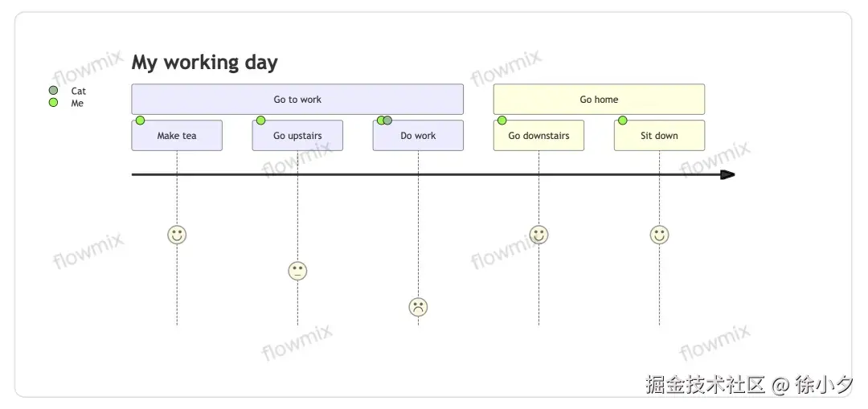Click the My working day title
This screenshot has height=409, width=868.
pos(204,63)
